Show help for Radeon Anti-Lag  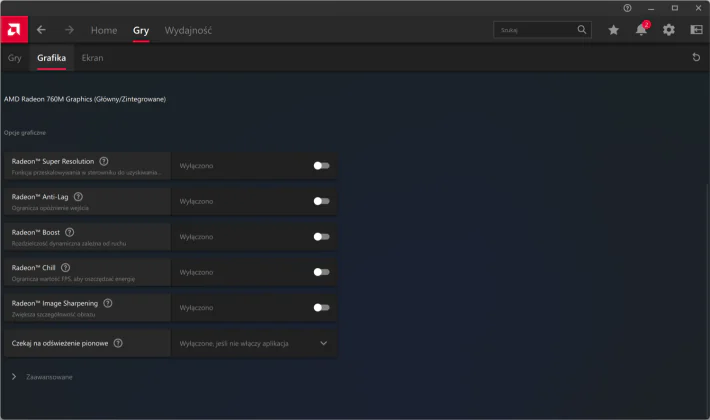tap(78, 196)
